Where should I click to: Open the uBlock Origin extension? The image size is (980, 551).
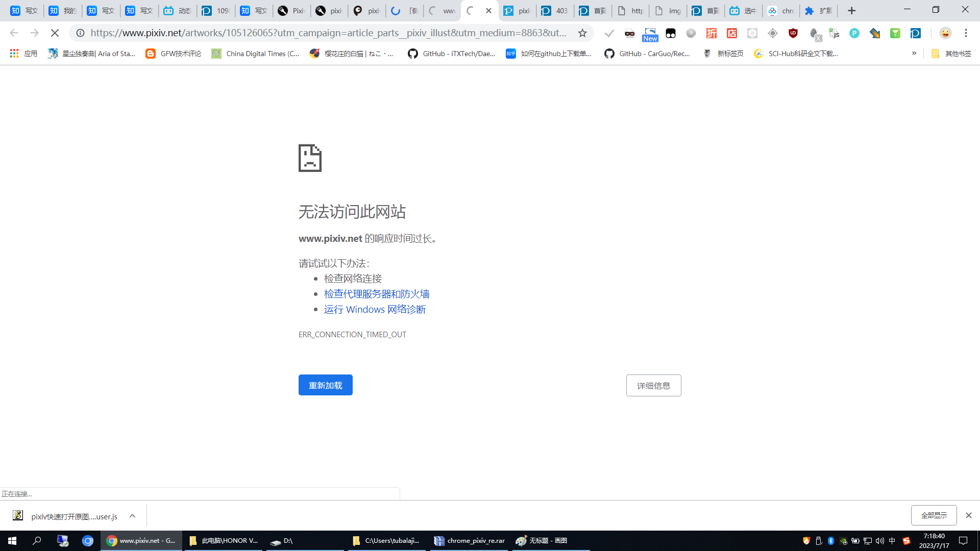pos(793,33)
